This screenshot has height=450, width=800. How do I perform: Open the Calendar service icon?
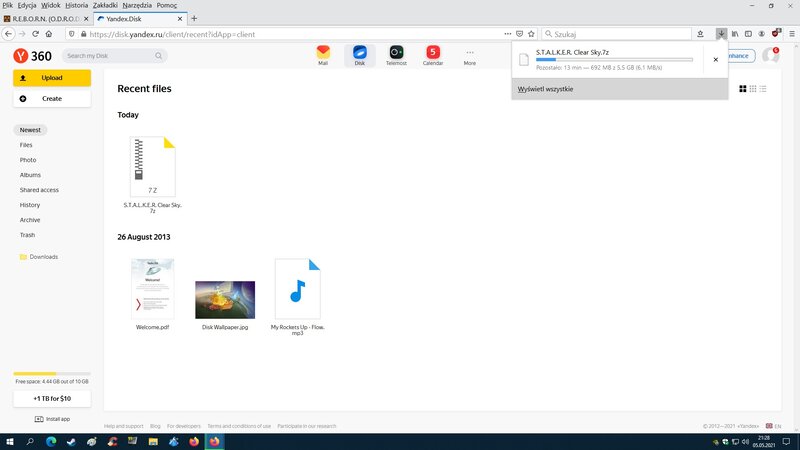[x=433, y=55]
